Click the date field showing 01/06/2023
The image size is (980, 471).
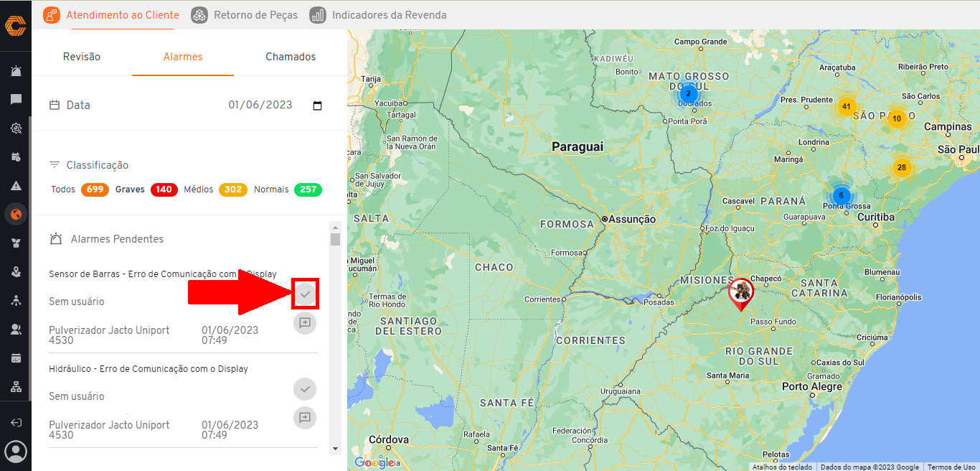click(x=260, y=105)
